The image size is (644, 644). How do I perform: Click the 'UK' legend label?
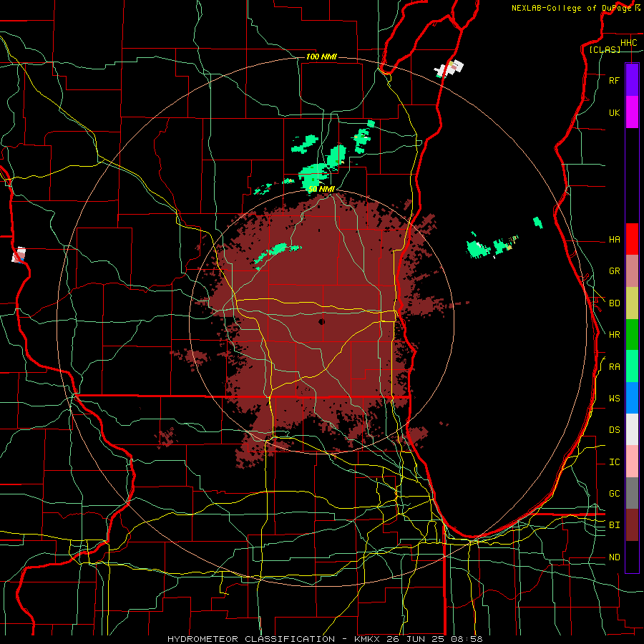[614, 113]
